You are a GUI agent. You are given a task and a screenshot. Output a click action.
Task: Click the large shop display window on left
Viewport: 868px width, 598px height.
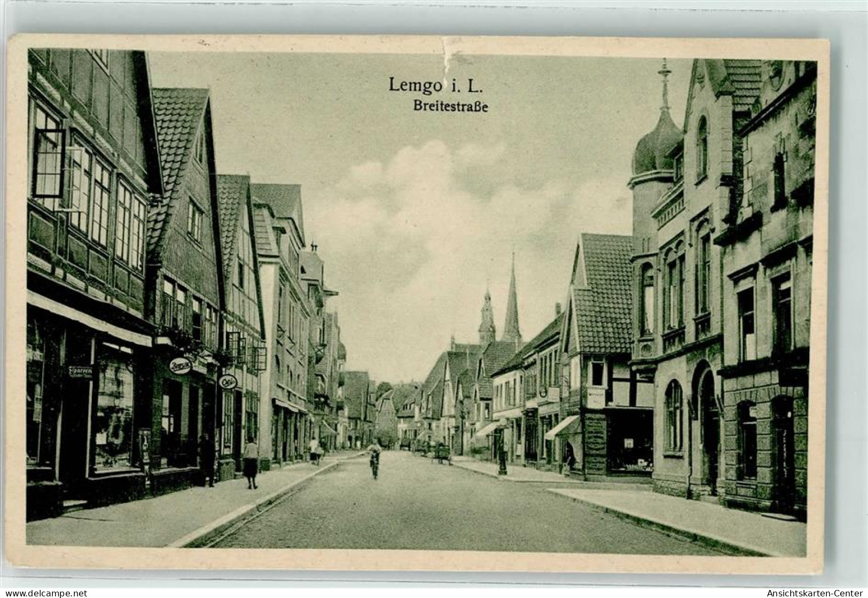pos(113,411)
